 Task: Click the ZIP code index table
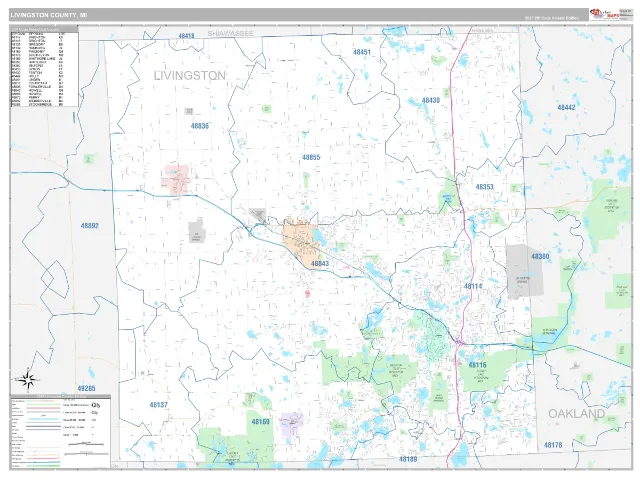(x=44, y=67)
